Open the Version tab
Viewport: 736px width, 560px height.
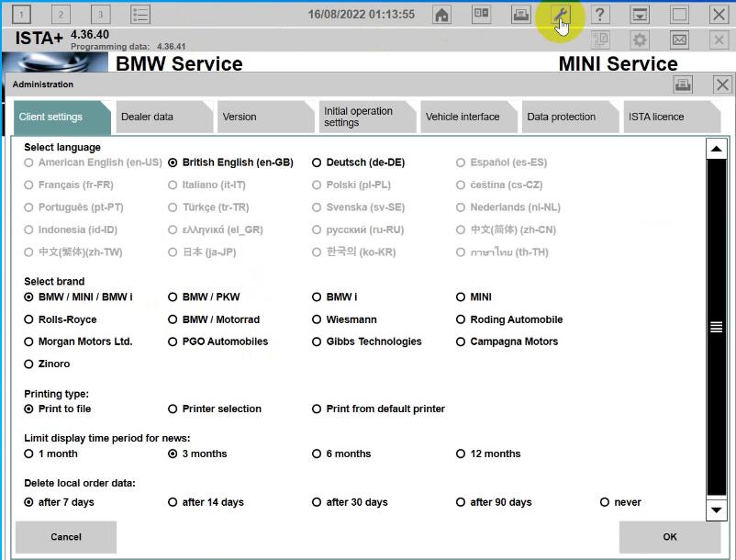pos(264,117)
